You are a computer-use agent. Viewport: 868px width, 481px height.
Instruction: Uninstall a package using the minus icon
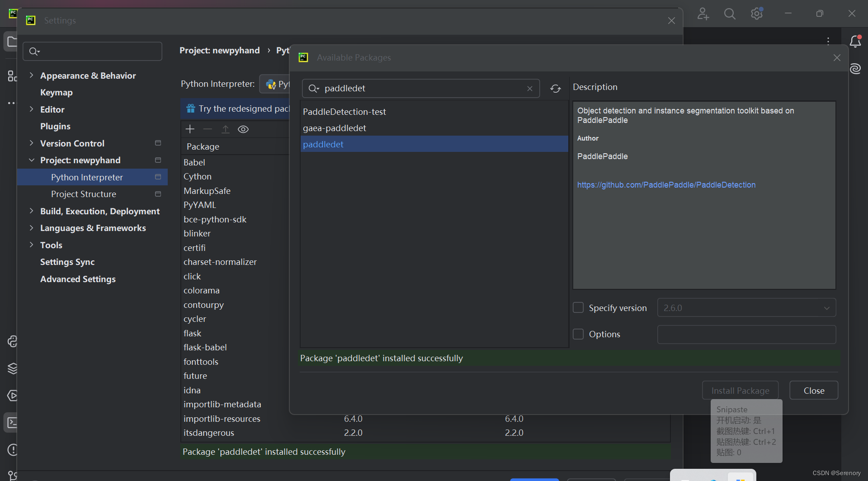(x=208, y=129)
